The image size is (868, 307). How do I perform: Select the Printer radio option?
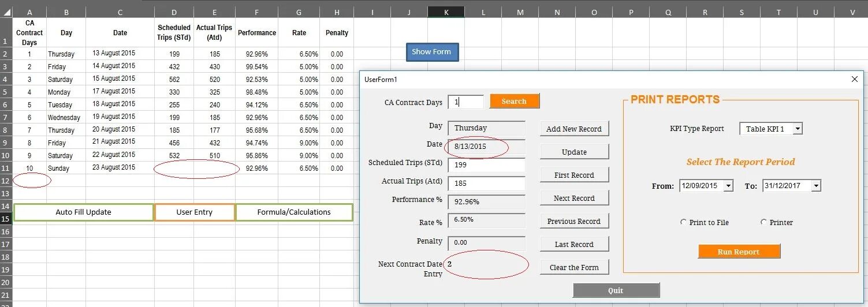point(776,222)
